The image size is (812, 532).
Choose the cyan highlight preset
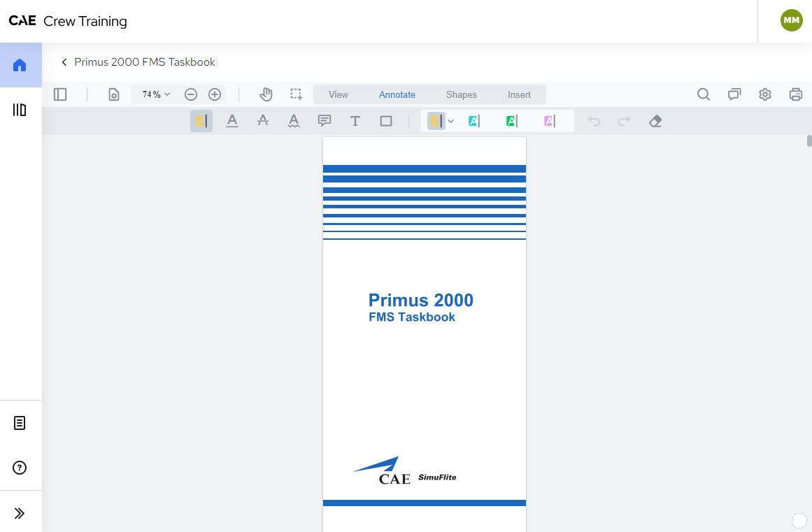click(473, 121)
